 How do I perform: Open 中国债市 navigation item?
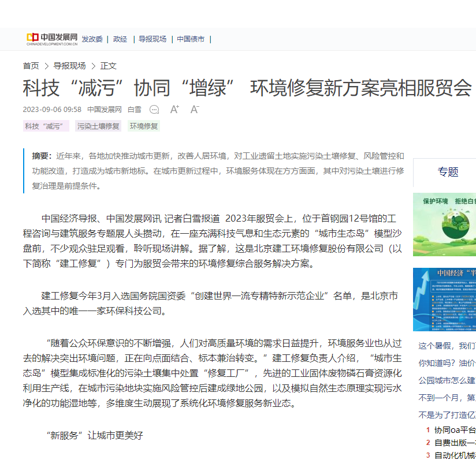pyautogui.click(x=191, y=39)
